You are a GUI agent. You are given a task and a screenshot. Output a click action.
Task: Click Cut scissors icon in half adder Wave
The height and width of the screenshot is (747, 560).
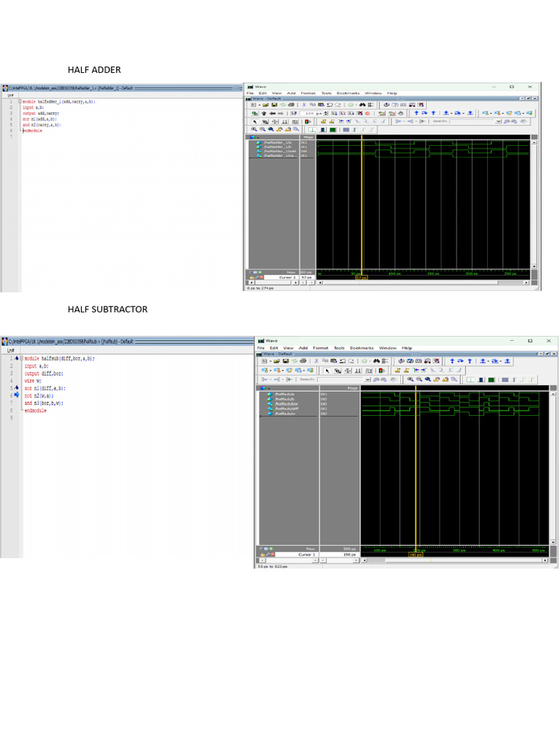(x=304, y=104)
